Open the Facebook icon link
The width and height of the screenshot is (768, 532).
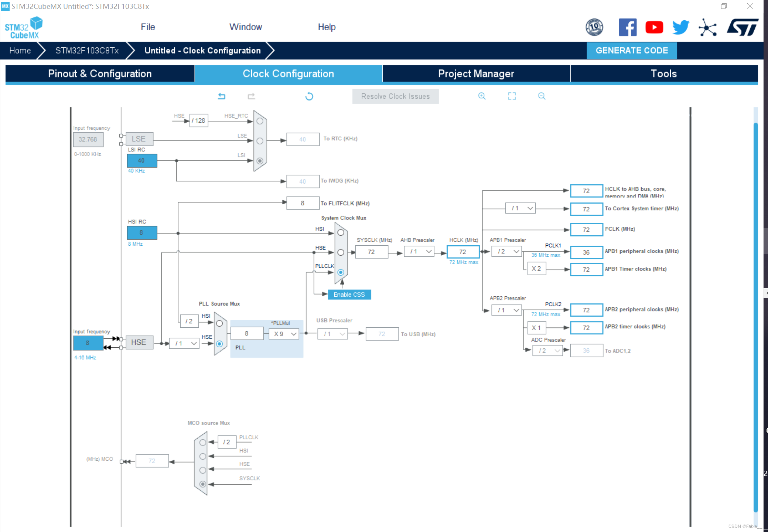tap(628, 27)
